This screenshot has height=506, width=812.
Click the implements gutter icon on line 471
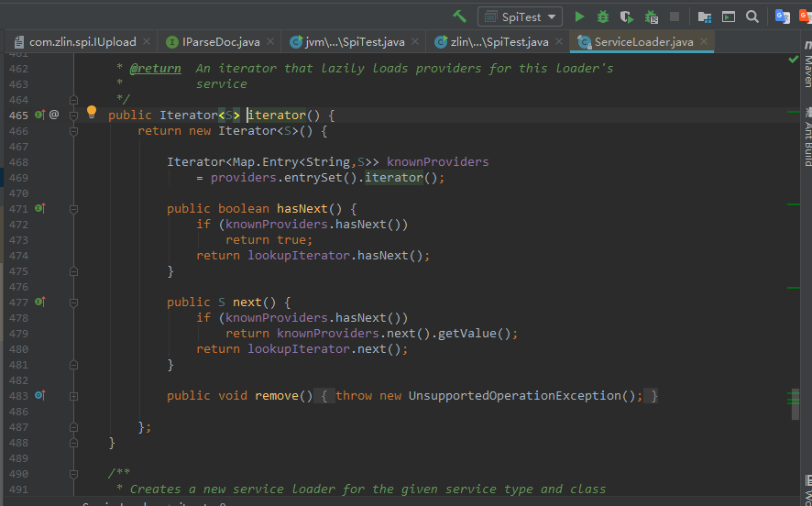pos(40,208)
